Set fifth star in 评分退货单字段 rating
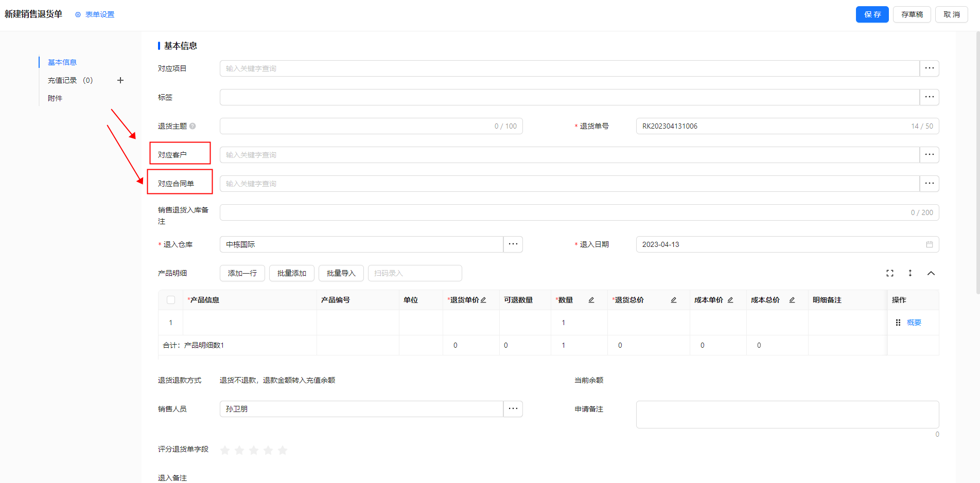Image resolution: width=980 pixels, height=483 pixels. coord(283,451)
